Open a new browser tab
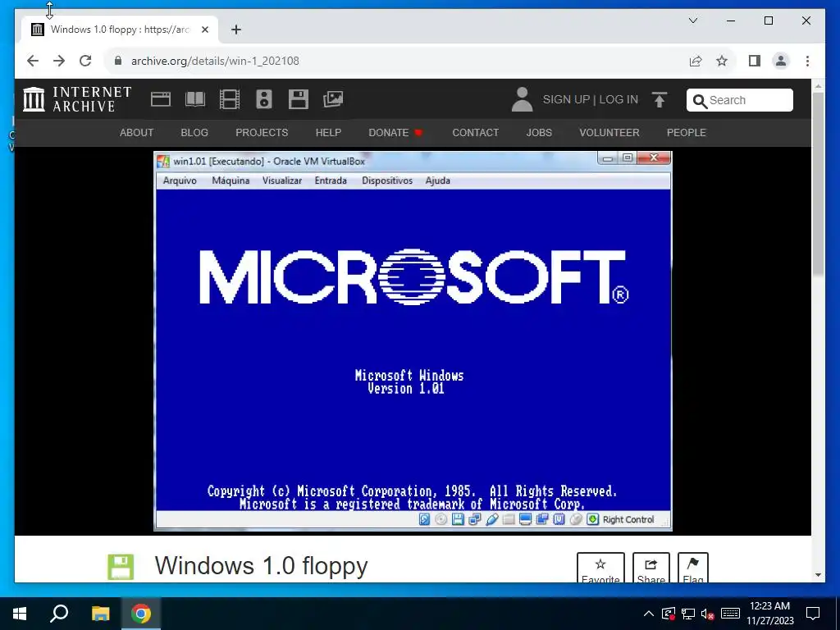 236,30
